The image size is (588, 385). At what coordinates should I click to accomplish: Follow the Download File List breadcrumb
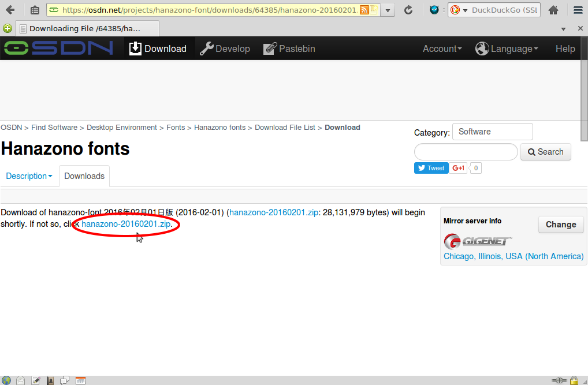[x=285, y=128]
